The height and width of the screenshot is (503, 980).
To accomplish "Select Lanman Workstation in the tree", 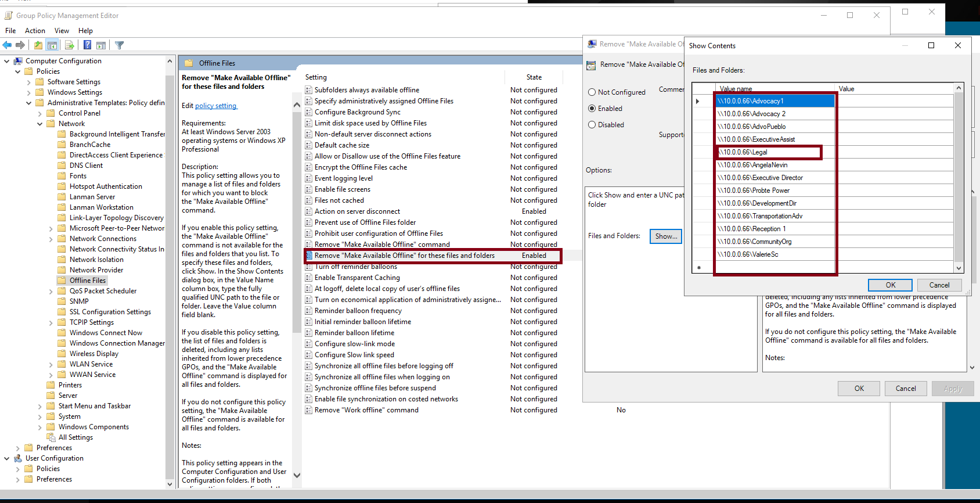I will coord(102,207).
